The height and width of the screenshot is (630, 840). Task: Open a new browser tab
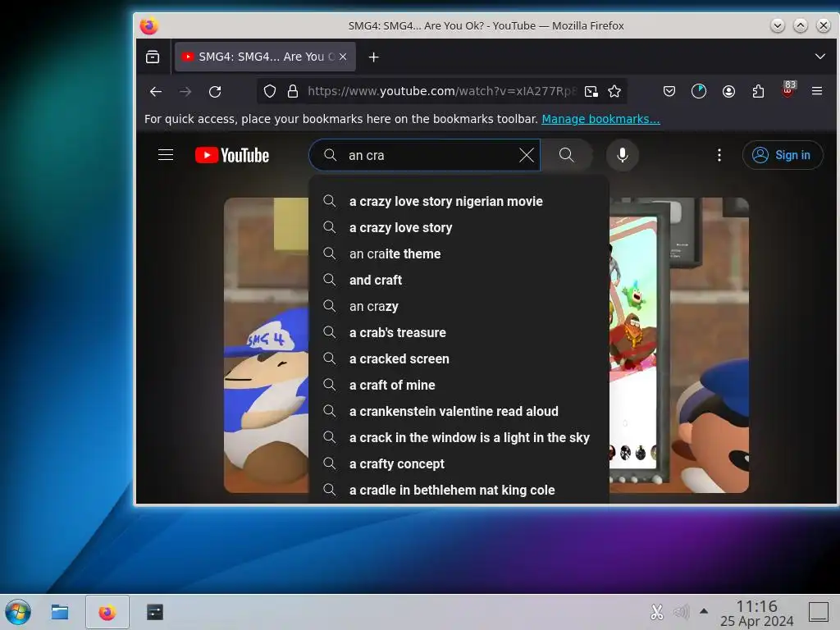pyautogui.click(x=374, y=57)
